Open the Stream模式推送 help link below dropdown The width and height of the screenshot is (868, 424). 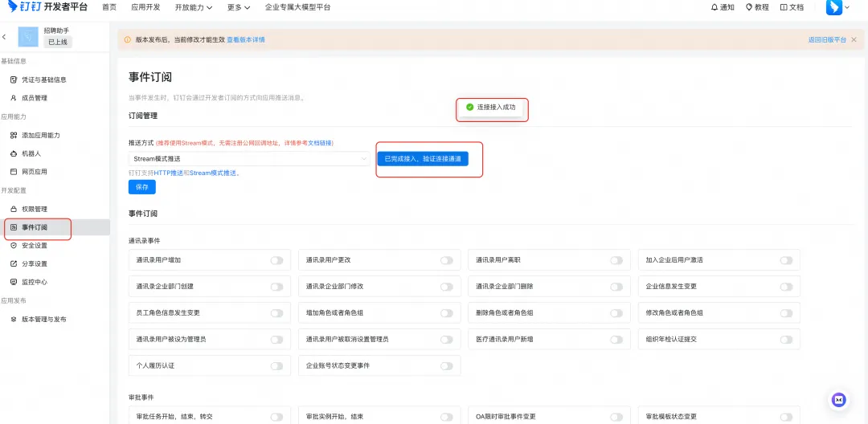click(214, 173)
